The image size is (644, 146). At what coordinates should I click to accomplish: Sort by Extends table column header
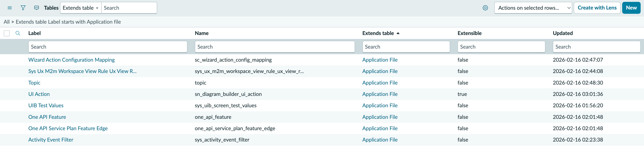(x=378, y=33)
